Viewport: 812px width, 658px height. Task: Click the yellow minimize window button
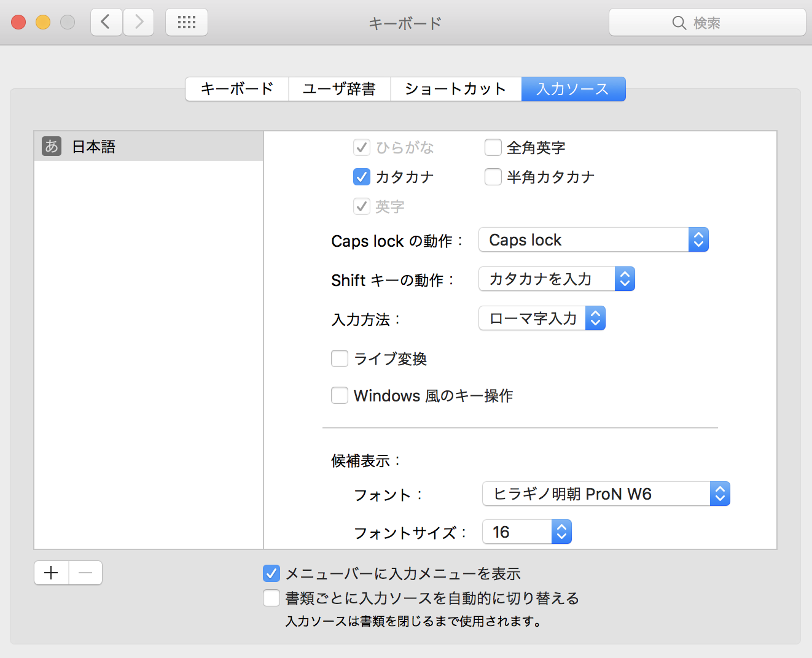pos(43,23)
